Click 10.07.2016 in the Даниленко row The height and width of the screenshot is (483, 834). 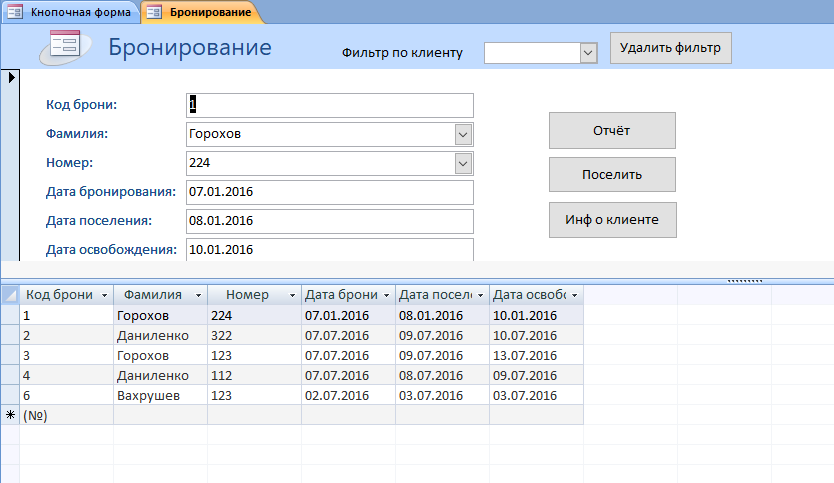(x=536, y=335)
